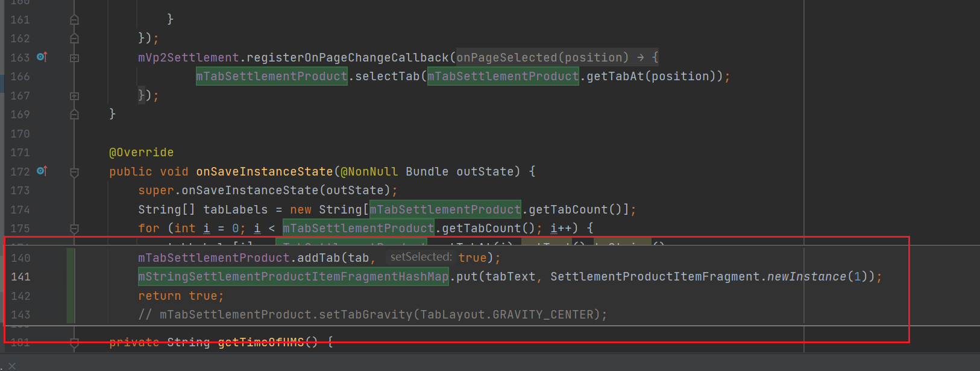Click line number 170 in the gutter
The height and width of the screenshot is (371, 980).
point(20,133)
